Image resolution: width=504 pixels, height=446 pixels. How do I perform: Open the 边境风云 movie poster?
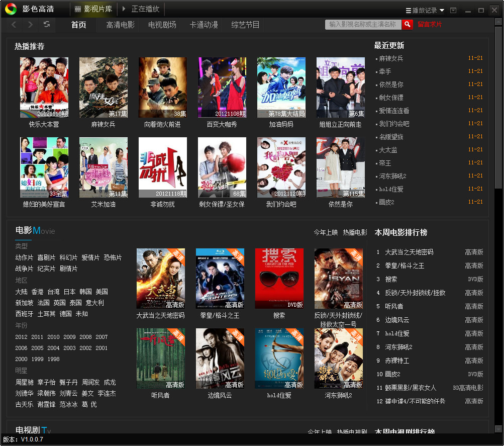point(220,359)
